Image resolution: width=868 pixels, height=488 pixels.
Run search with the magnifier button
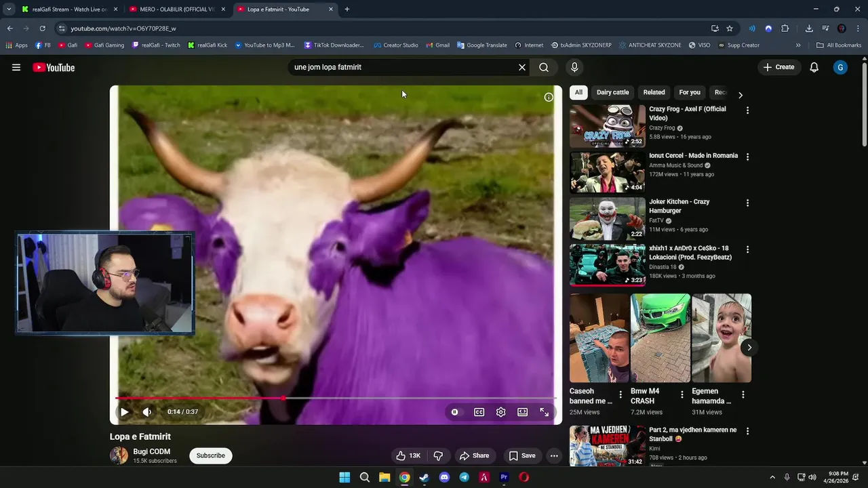click(x=544, y=67)
